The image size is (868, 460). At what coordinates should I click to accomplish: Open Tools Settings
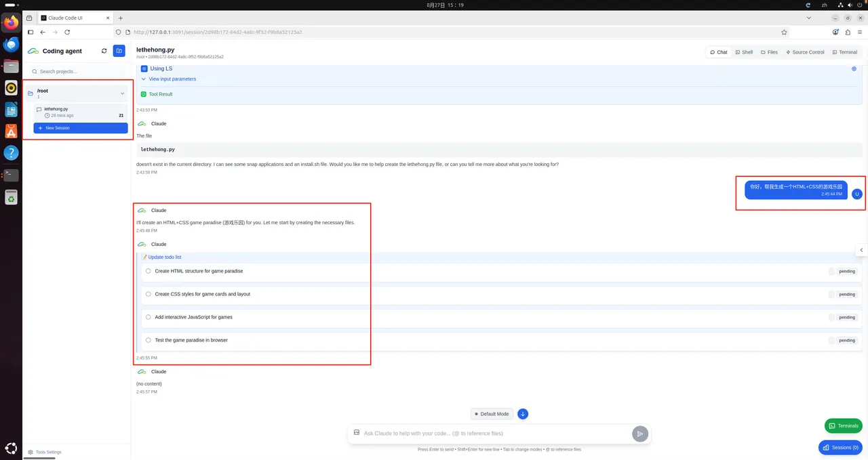(x=45, y=452)
